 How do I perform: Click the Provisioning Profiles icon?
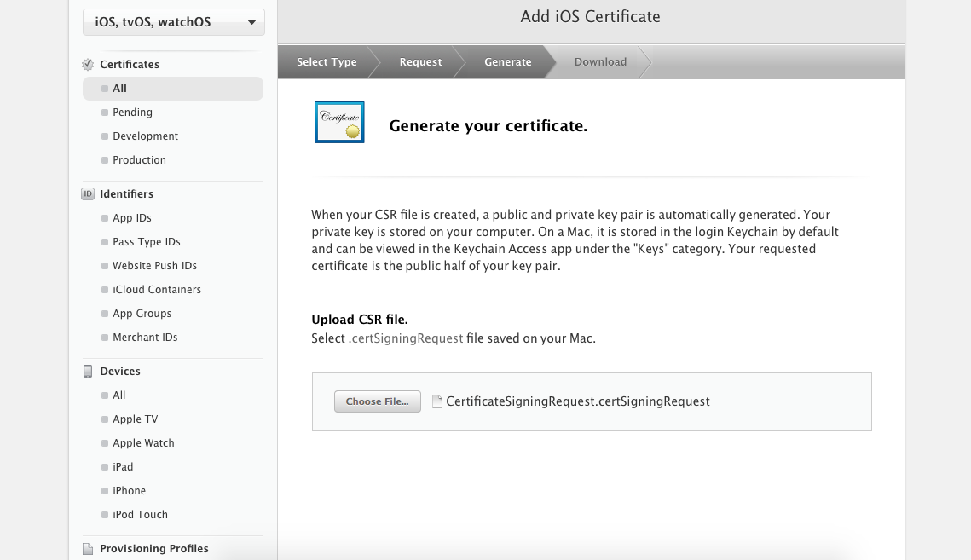pos(88,549)
